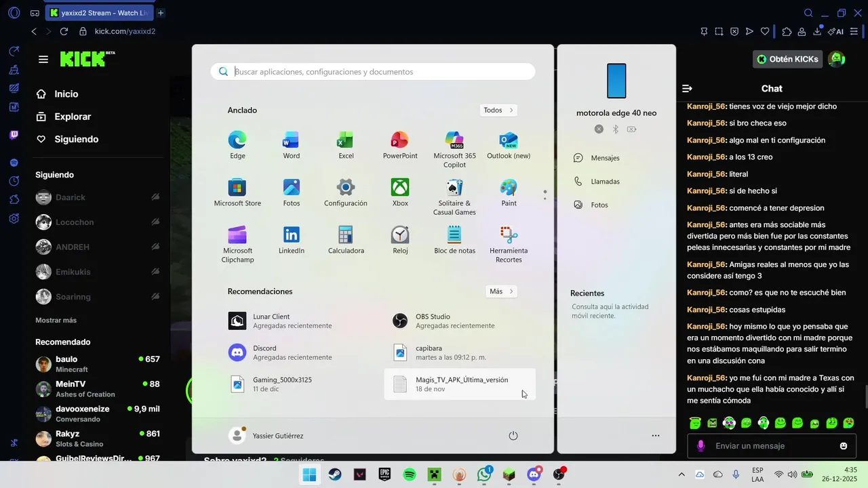Click the power button in Start menu
The height and width of the screenshot is (488, 868).
click(513, 436)
